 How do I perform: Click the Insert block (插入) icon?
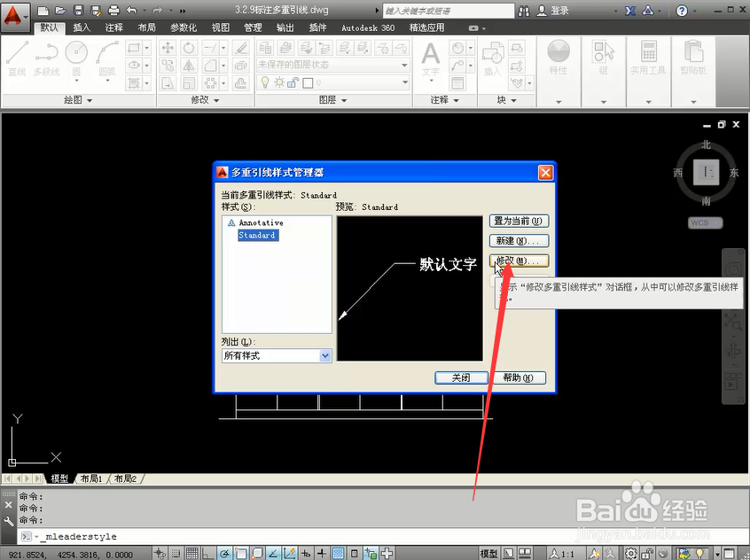(x=493, y=58)
